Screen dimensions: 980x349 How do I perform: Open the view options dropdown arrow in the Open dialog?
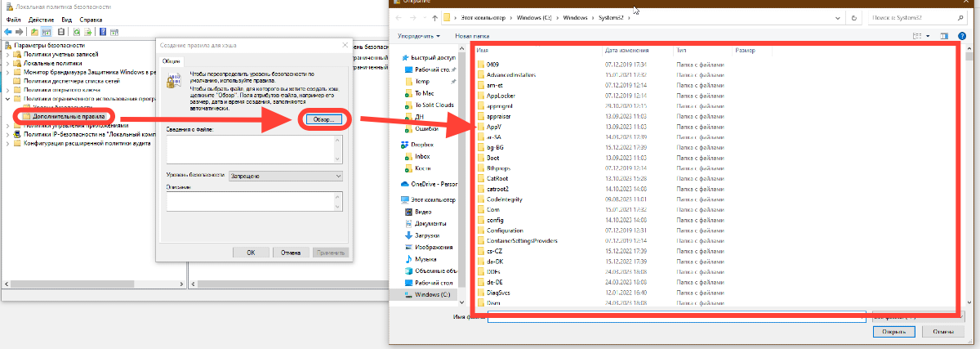[928, 36]
